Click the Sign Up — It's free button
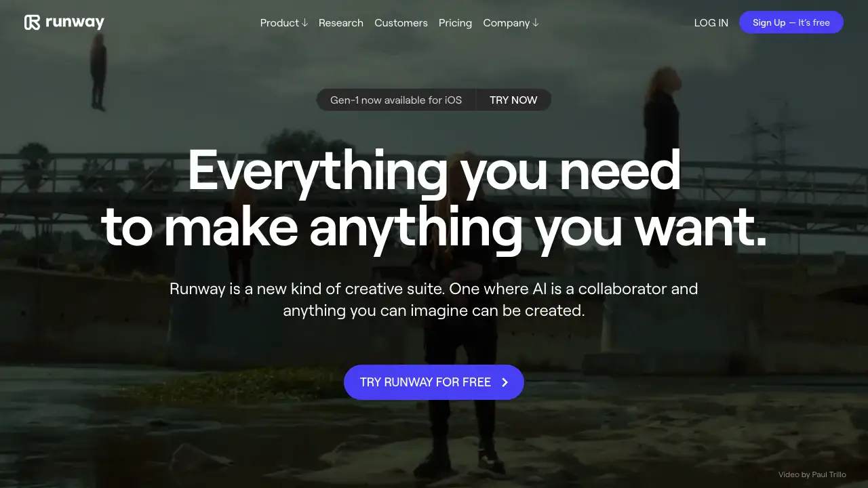 (x=791, y=22)
